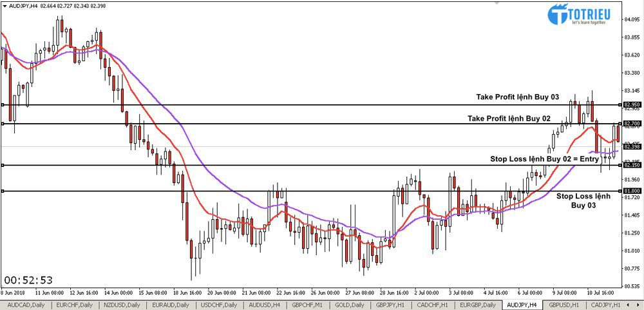Click the AUDJPY,H4 chart title text

[x=24, y=5]
